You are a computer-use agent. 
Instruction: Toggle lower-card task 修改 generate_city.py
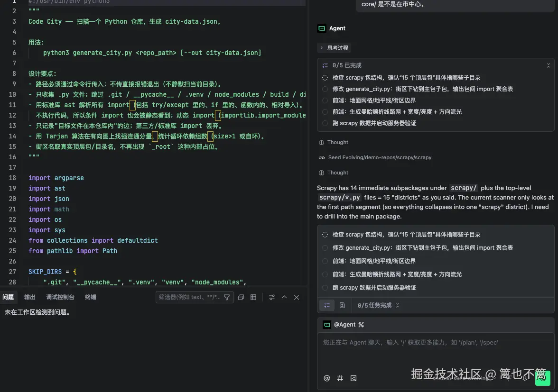pyautogui.click(x=325, y=248)
